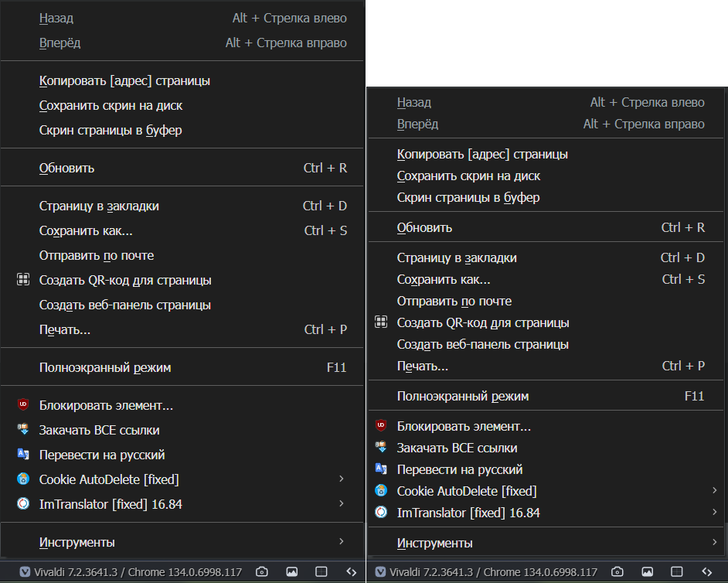Choose Печать... in the left menu
The width and height of the screenshot is (728, 583).
pyautogui.click(x=182, y=329)
